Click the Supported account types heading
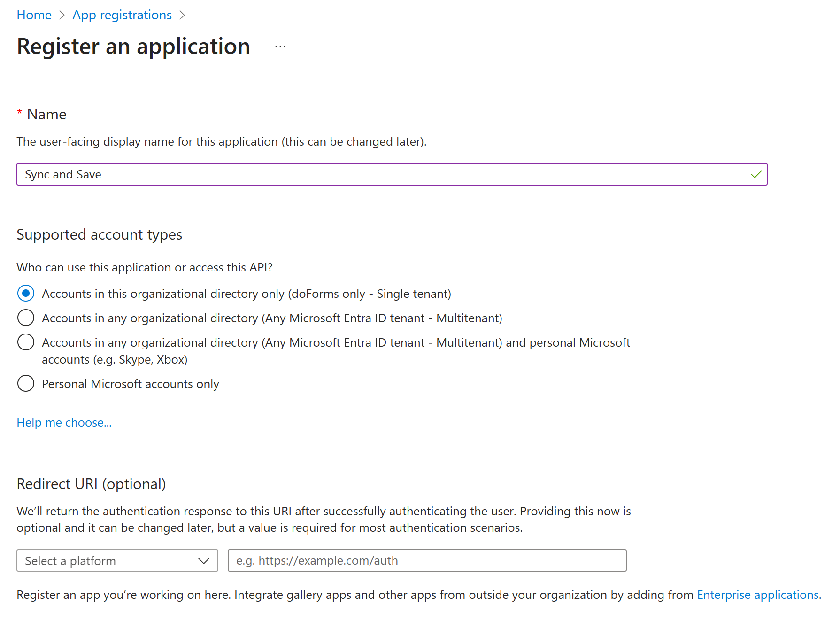Viewport: 840px width, 636px height. [99, 234]
